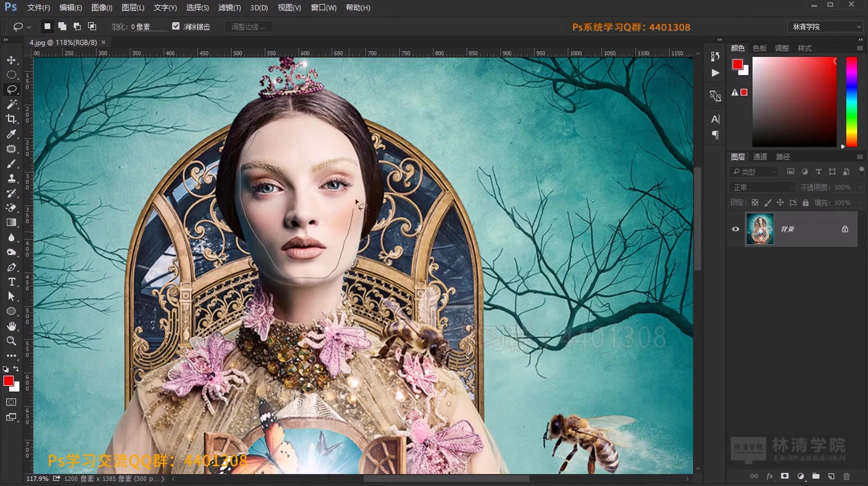Expand the toolbar double-arrow toggle
Viewport: 868px width, 486px height.
(6, 40)
